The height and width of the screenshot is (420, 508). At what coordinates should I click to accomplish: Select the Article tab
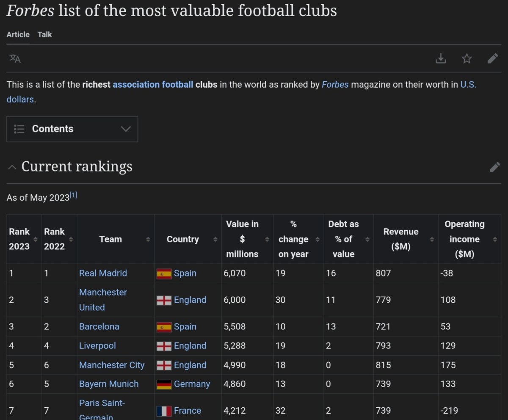(x=18, y=35)
